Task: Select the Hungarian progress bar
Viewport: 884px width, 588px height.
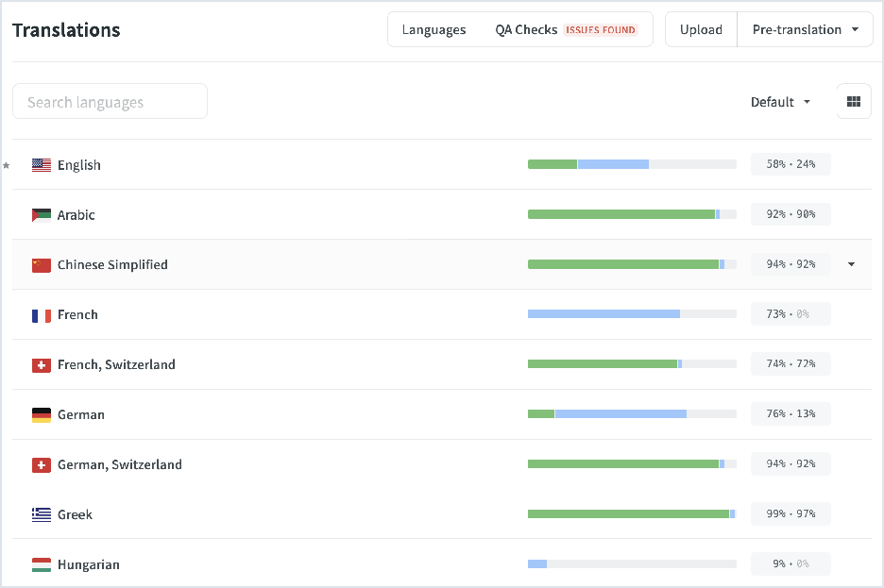Action: 632,564
